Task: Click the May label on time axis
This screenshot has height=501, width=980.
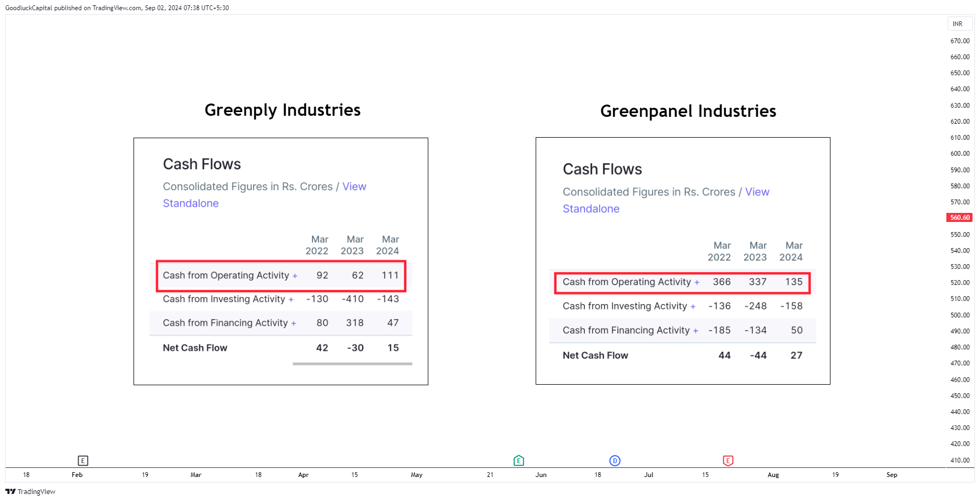Action: tap(417, 475)
